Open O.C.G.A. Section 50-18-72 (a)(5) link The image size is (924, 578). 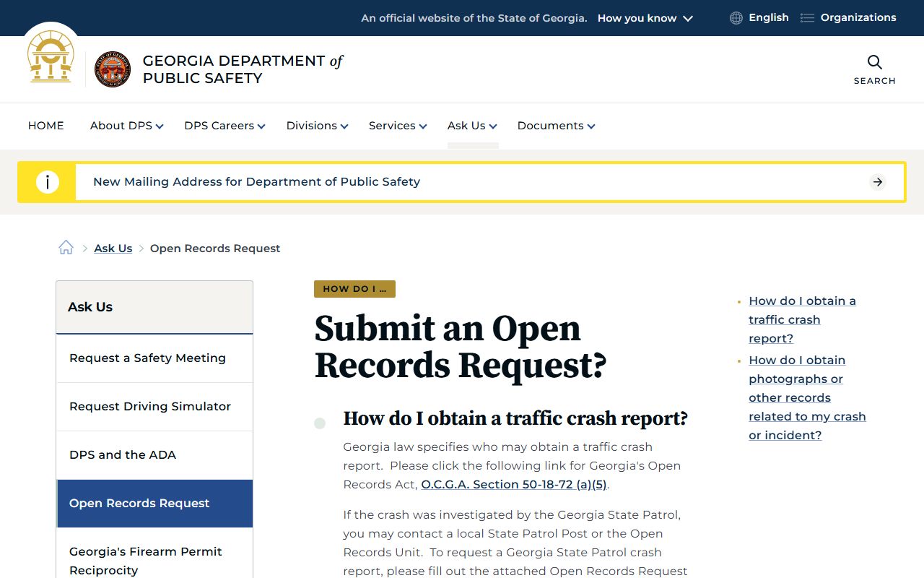[514, 484]
